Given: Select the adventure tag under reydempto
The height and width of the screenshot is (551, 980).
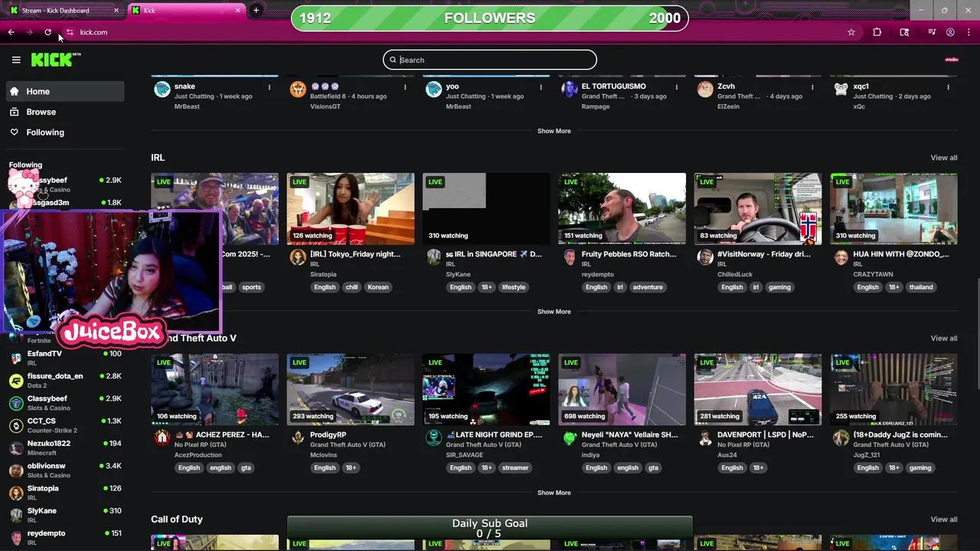Looking at the screenshot, I should point(648,287).
